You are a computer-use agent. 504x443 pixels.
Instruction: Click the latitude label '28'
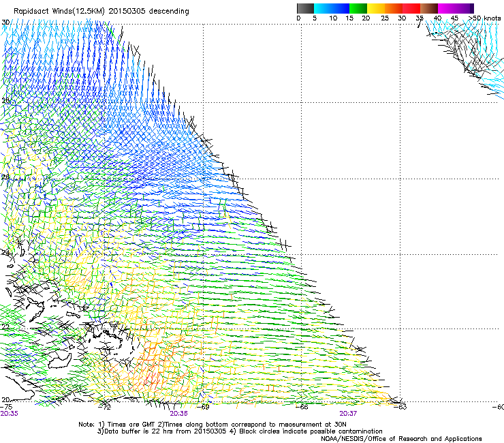[x=5, y=100]
